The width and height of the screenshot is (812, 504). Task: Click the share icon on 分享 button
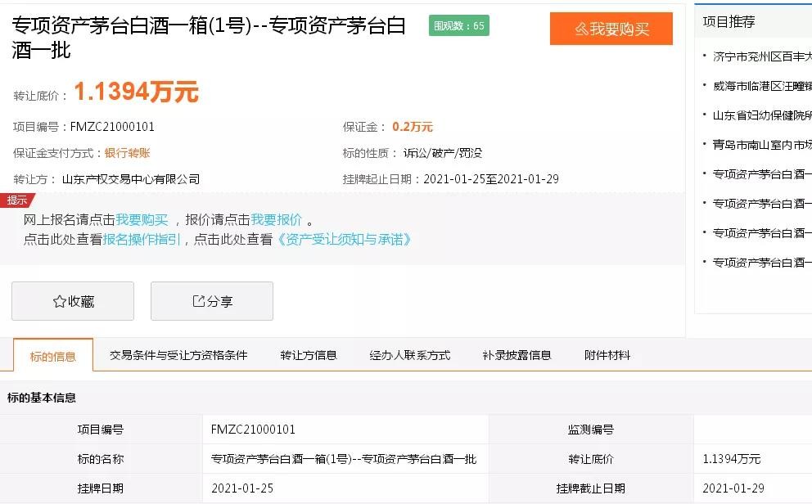pyautogui.click(x=198, y=301)
